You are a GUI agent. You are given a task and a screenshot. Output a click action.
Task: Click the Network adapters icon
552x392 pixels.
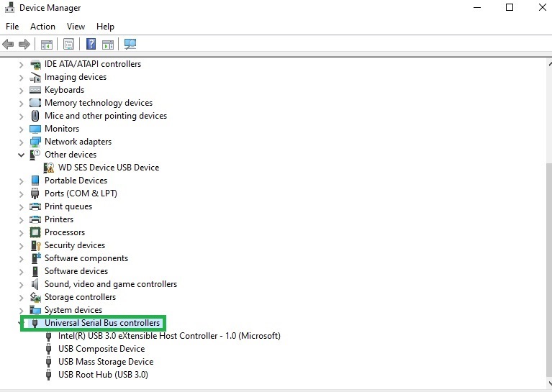click(x=35, y=142)
